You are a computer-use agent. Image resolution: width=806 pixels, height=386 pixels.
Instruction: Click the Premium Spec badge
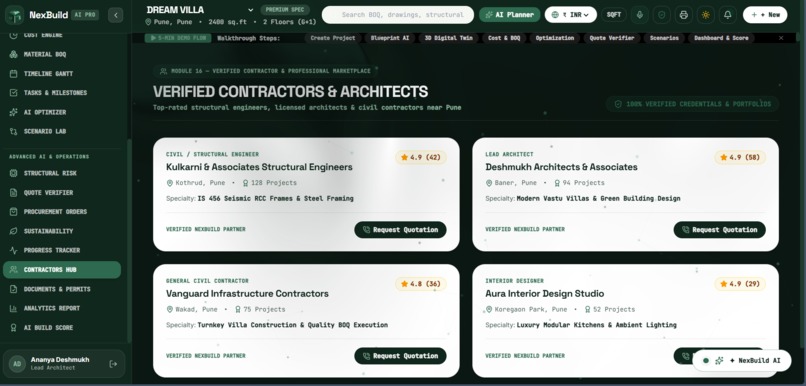point(285,10)
